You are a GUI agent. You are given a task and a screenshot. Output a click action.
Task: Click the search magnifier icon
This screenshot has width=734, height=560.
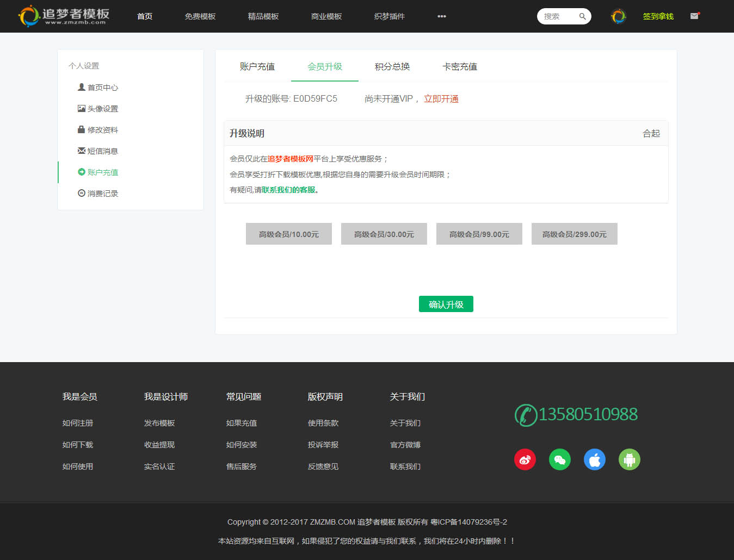(582, 16)
